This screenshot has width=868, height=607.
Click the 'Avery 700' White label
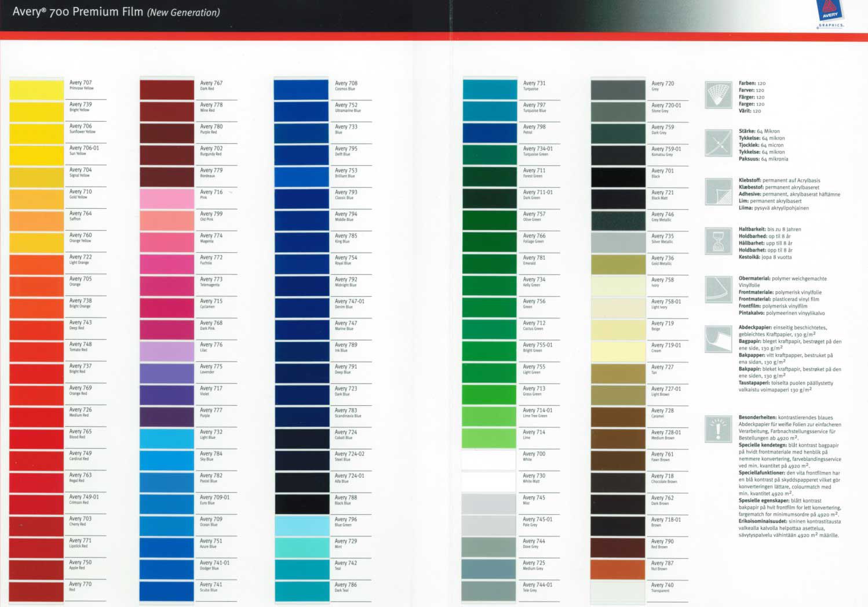click(534, 456)
